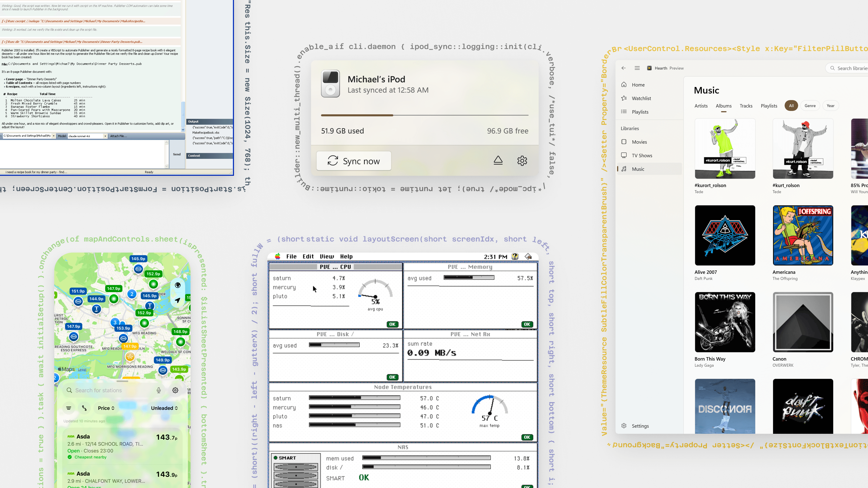Open the View menu in the classic Mac app
The width and height of the screenshot is (868, 488).
click(327, 256)
